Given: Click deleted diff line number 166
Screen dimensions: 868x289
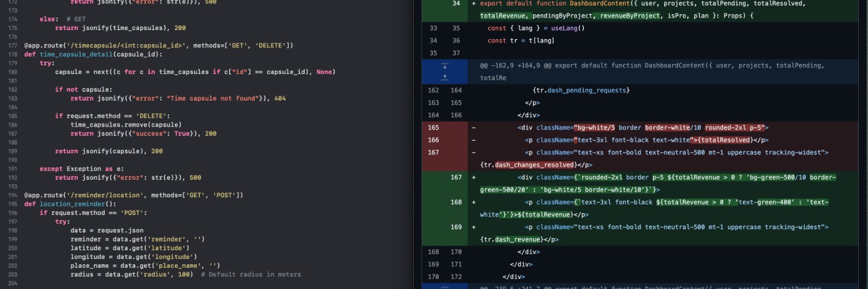Looking at the screenshot, I should click(x=433, y=140).
